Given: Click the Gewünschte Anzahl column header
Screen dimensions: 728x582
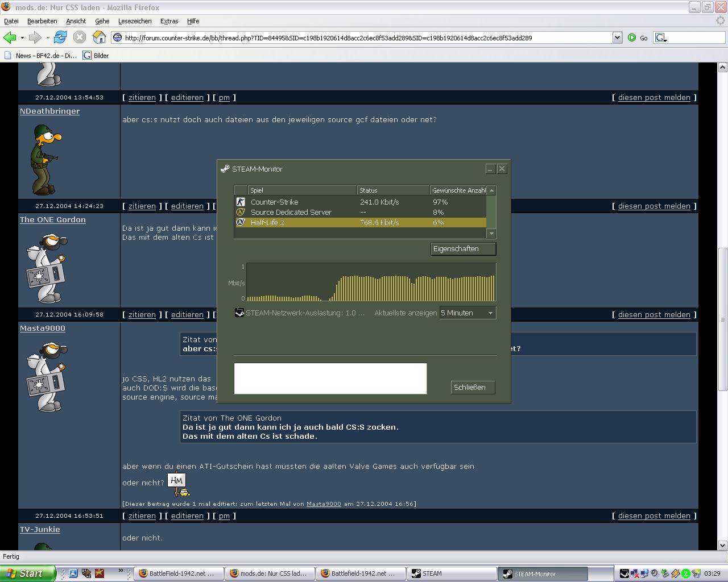Looking at the screenshot, I should (458, 190).
